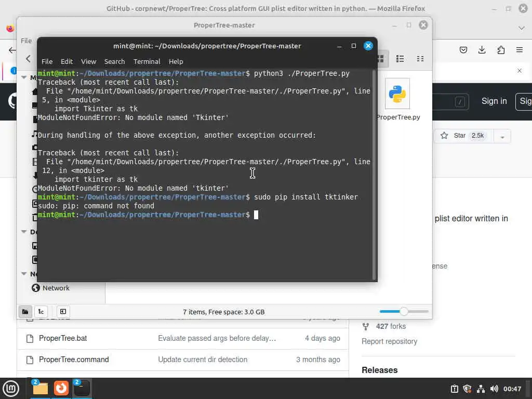Switch file manager to compact view
Viewport: 532px width, 399px height.
(420, 59)
